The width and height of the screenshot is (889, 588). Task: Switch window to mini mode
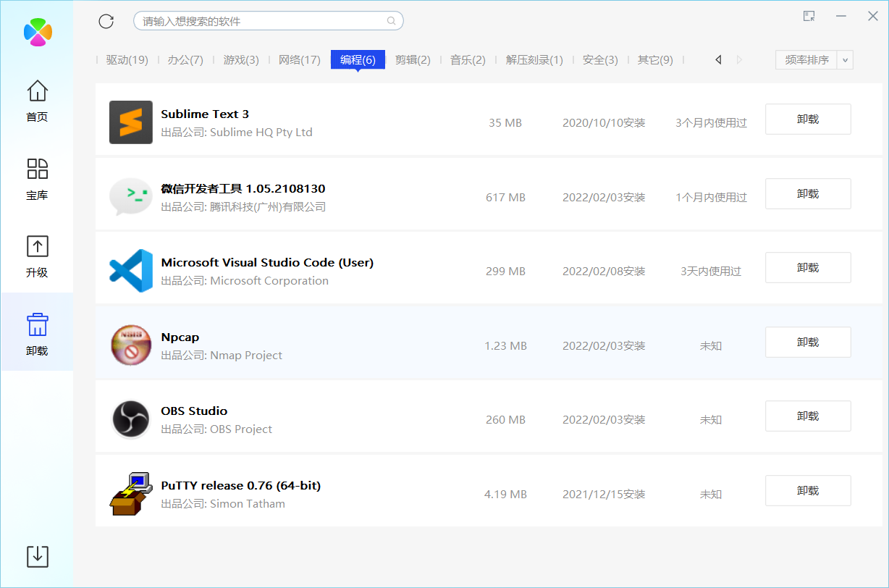point(809,16)
